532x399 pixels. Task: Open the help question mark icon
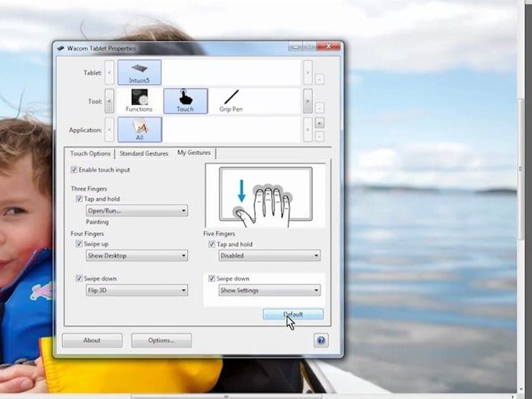[x=321, y=340]
